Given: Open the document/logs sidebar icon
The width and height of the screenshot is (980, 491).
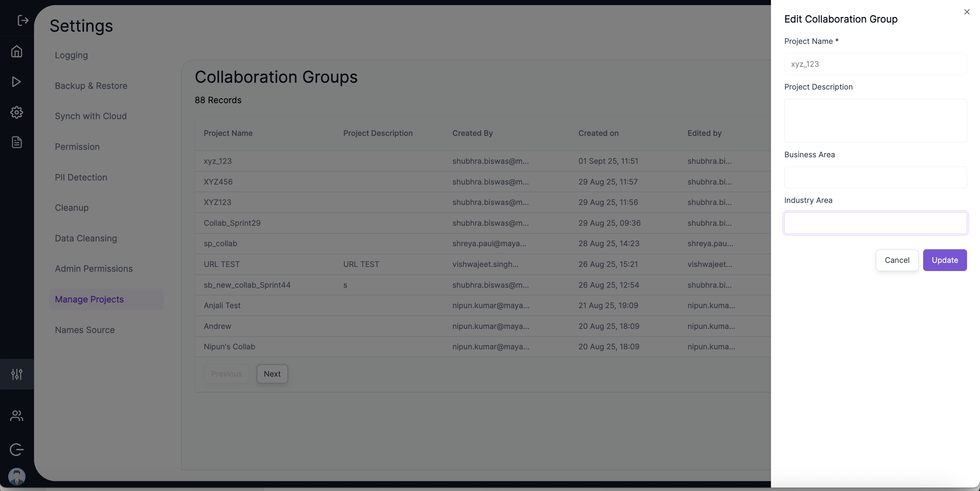Looking at the screenshot, I should click(16, 142).
